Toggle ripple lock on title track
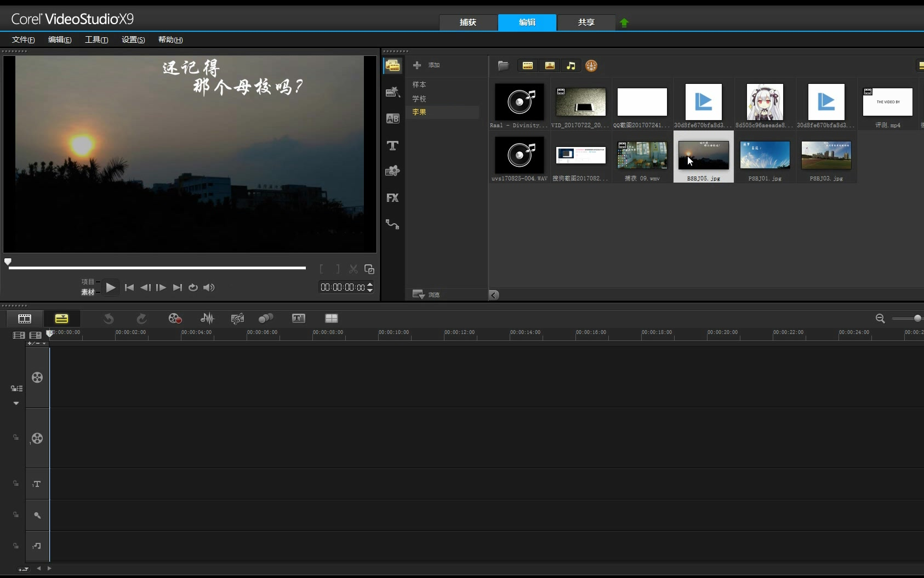This screenshot has height=578, width=924. 16,484
